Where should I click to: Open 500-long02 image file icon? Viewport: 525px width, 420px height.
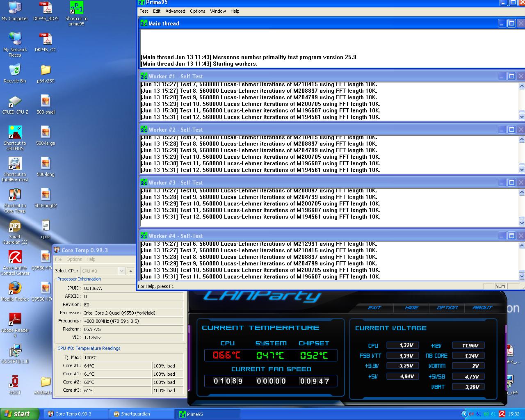46,199
